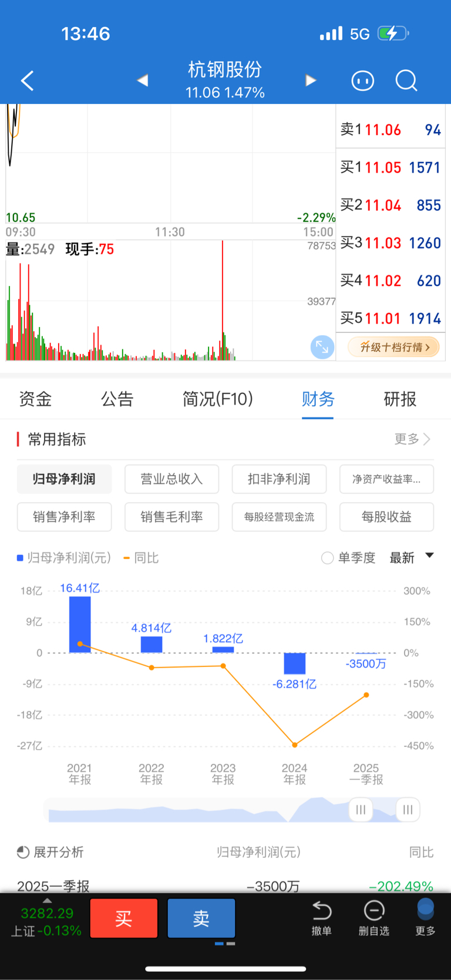Tap the 买3 11.03 order row
The height and width of the screenshot is (980, 451).
click(391, 243)
